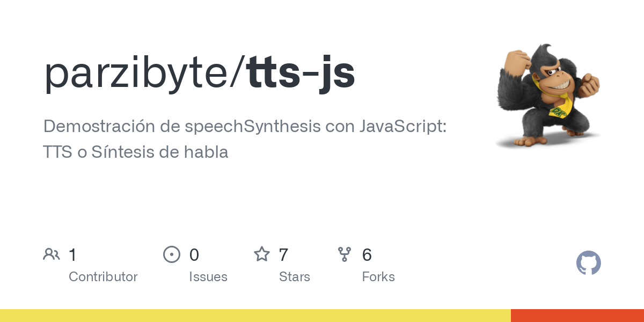Click the "Issues" label
This screenshot has height=322, width=644.
pos(208,277)
